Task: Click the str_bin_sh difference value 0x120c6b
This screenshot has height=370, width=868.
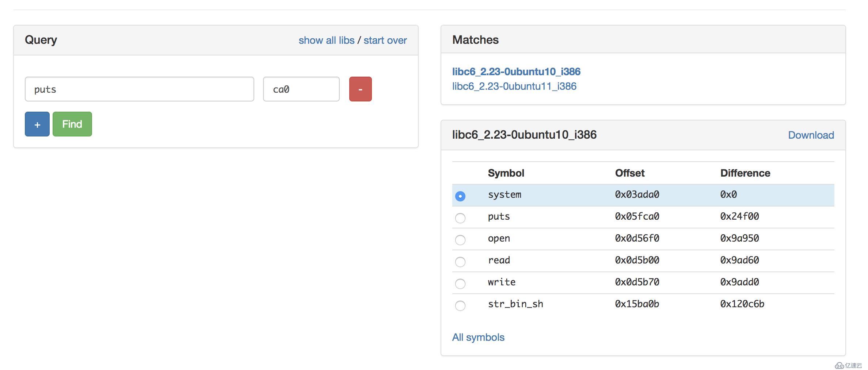Action: (x=742, y=304)
